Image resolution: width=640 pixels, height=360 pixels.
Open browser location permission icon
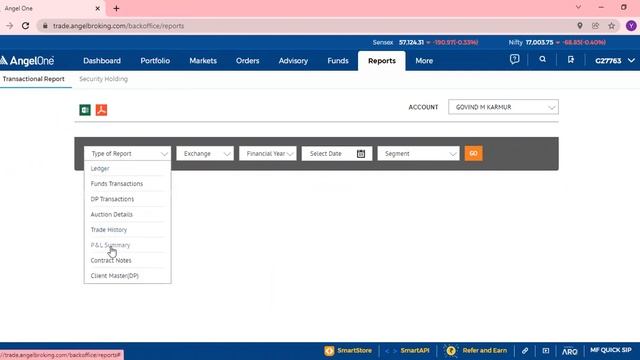(x=580, y=26)
